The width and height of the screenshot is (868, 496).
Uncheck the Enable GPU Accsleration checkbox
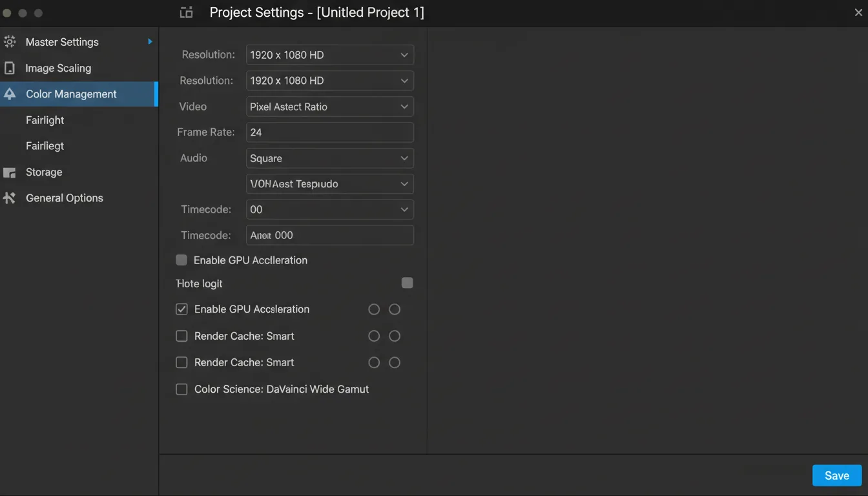[181, 309]
